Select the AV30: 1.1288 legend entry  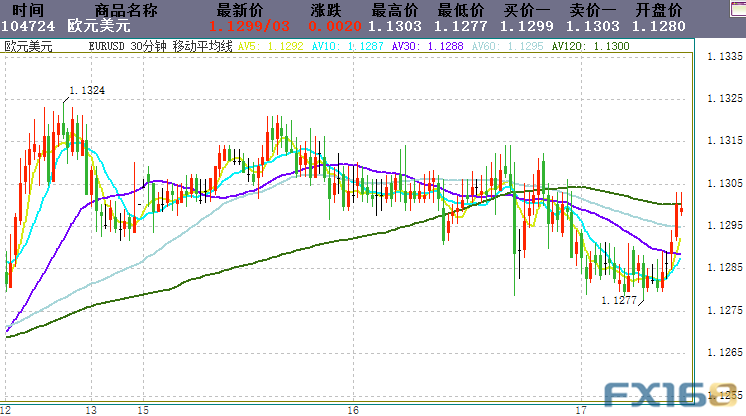428,47
